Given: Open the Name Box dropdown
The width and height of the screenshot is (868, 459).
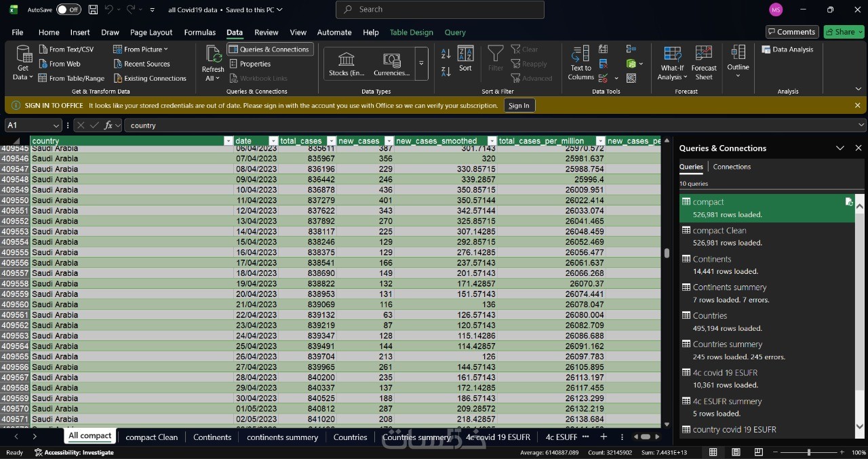Looking at the screenshot, I should coord(56,125).
